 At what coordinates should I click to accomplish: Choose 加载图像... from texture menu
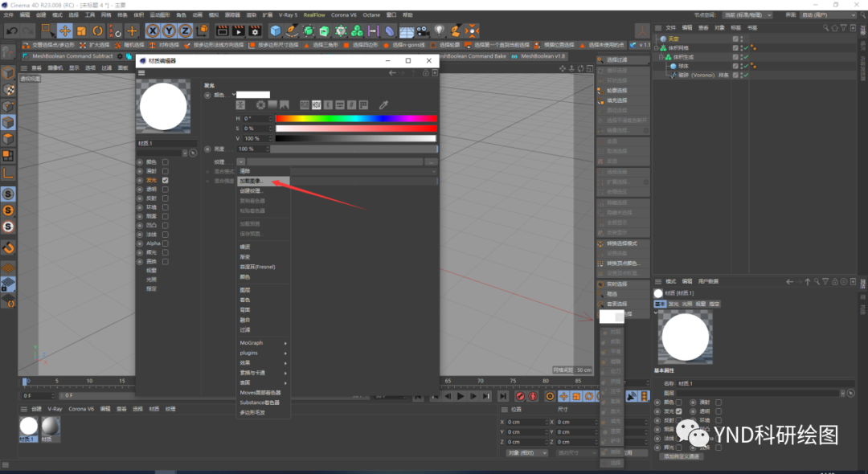coord(264,181)
